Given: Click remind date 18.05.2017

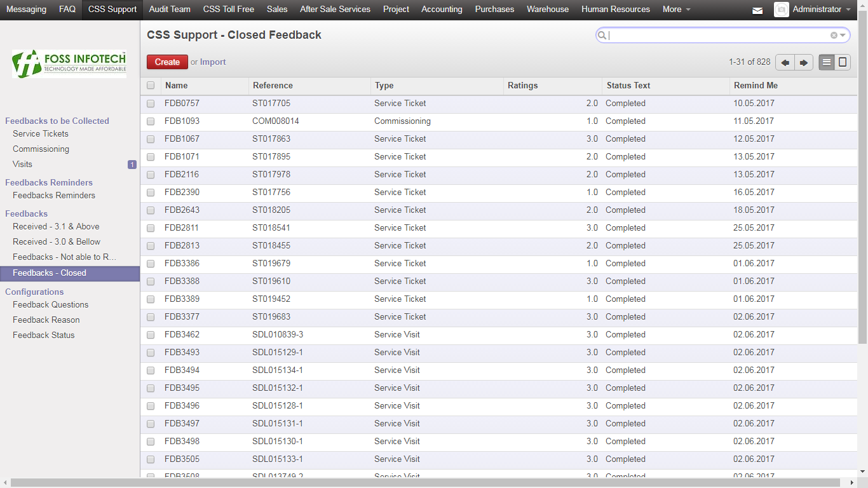Looking at the screenshot, I should point(754,210).
